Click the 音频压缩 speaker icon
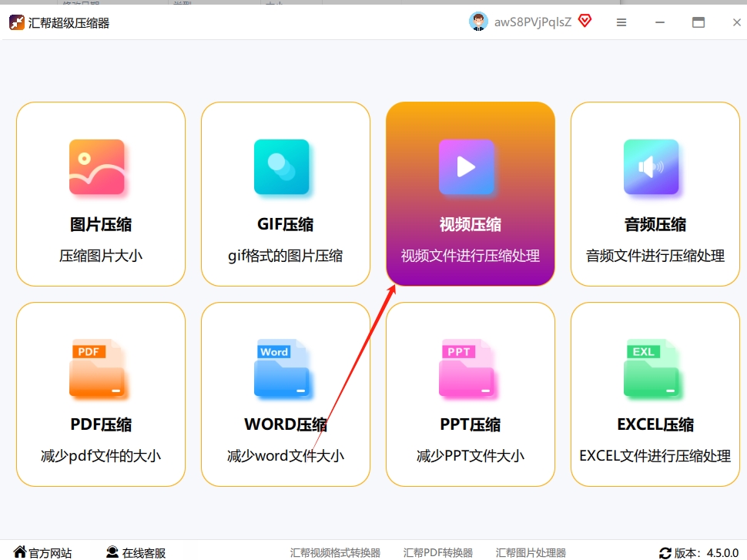Image resolution: width=747 pixels, height=560 pixels. click(x=652, y=167)
